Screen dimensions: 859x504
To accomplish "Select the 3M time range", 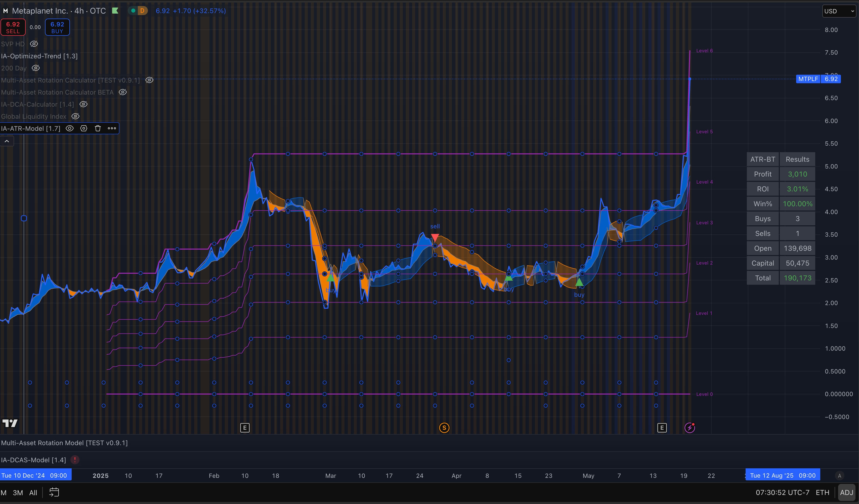I will (x=18, y=492).
